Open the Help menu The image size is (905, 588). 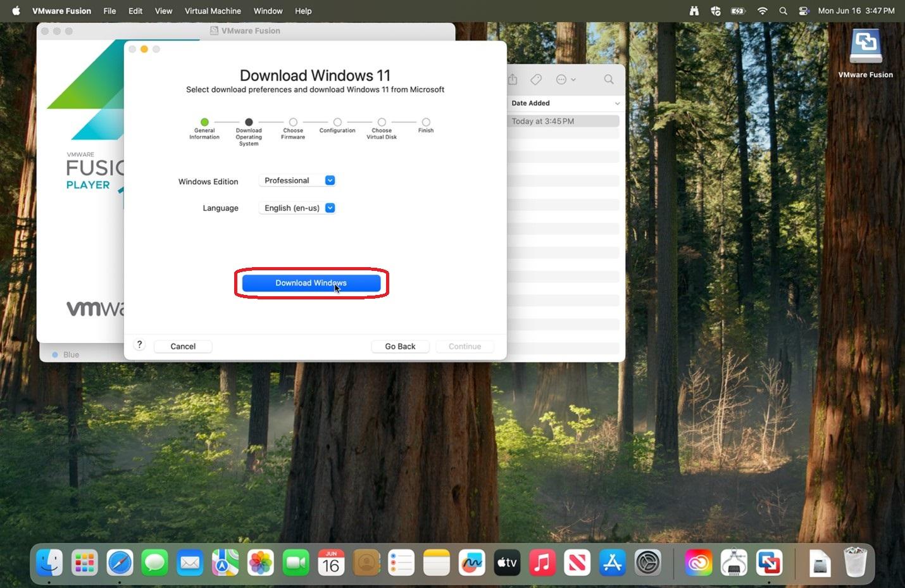click(x=303, y=11)
